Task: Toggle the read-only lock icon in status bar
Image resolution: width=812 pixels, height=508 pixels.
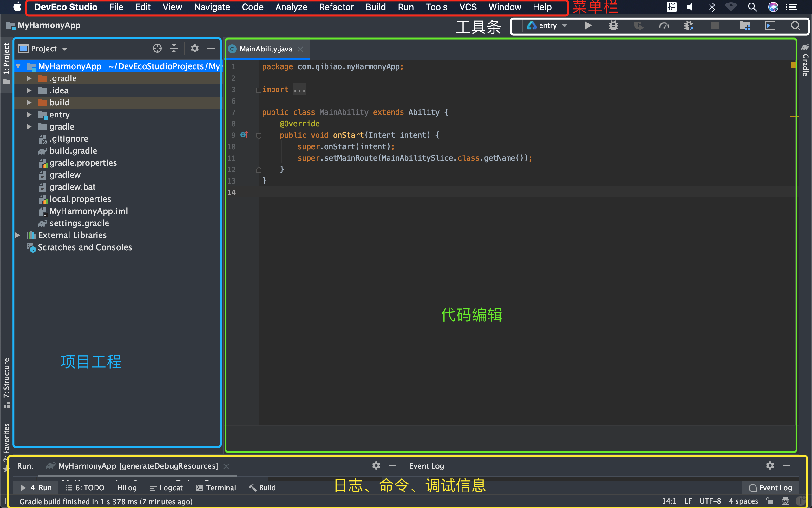Action: coord(769,501)
